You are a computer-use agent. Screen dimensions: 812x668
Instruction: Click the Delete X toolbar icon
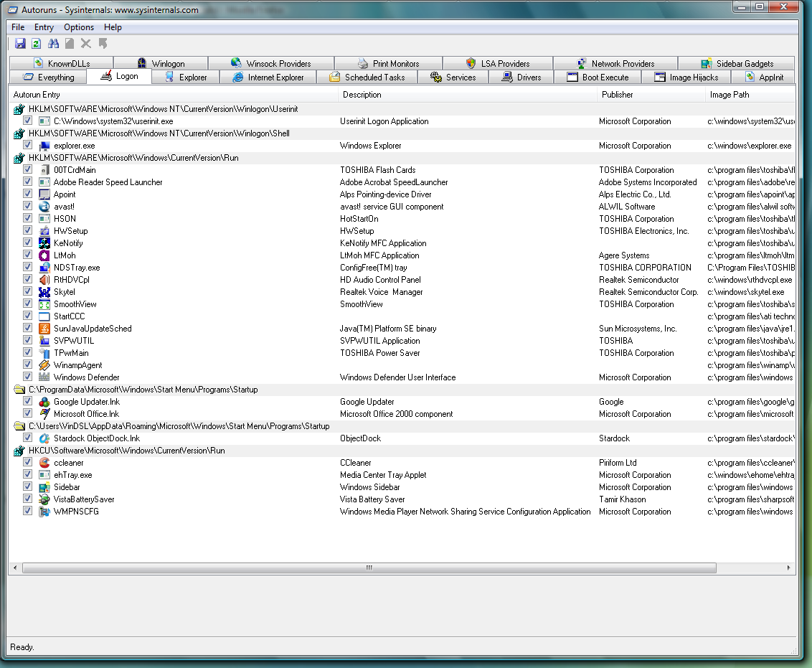coord(86,44)
